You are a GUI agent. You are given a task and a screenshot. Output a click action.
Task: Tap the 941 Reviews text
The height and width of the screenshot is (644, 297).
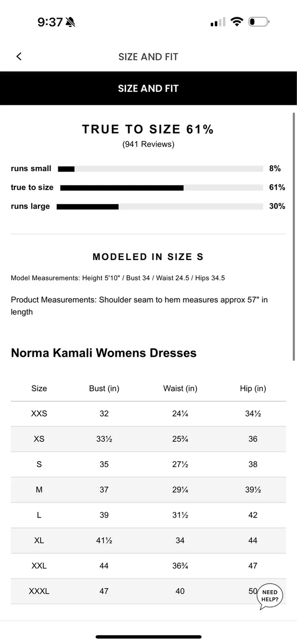click(148, 144)
